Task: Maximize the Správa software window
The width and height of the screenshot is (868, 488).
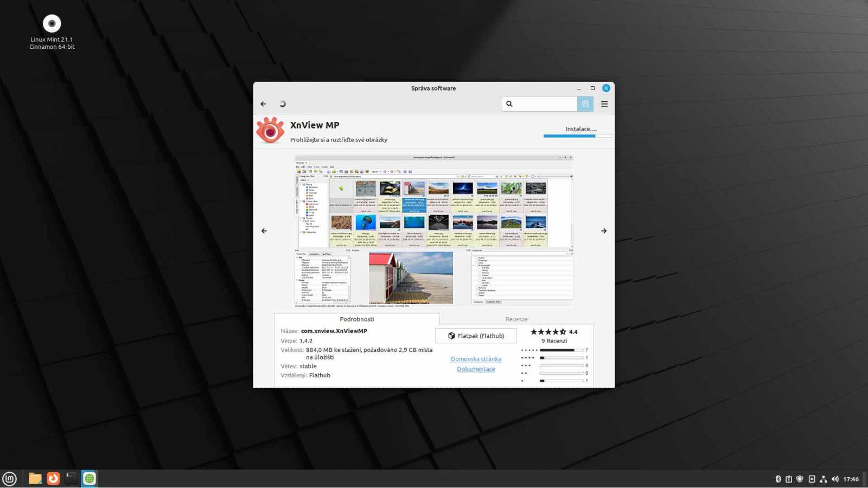Action: point(592,88)
